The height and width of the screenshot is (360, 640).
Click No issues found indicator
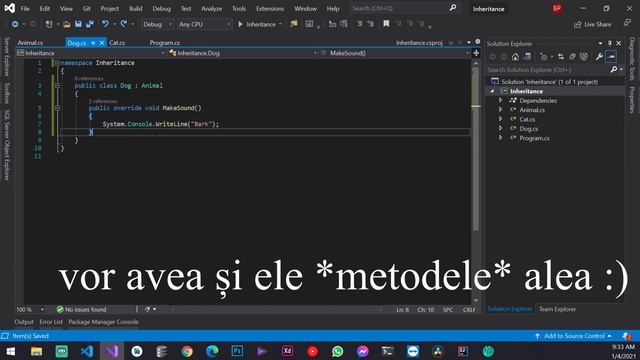[x=81, y=309]
